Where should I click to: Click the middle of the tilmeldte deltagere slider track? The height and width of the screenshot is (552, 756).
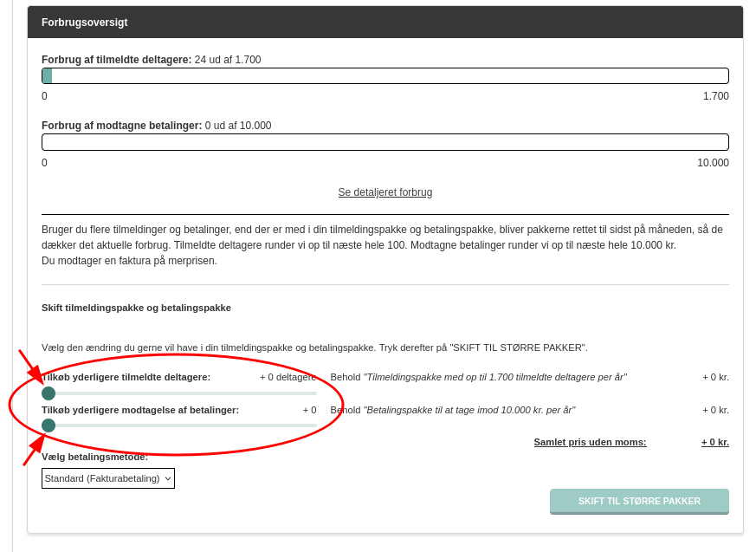(179, 393)
